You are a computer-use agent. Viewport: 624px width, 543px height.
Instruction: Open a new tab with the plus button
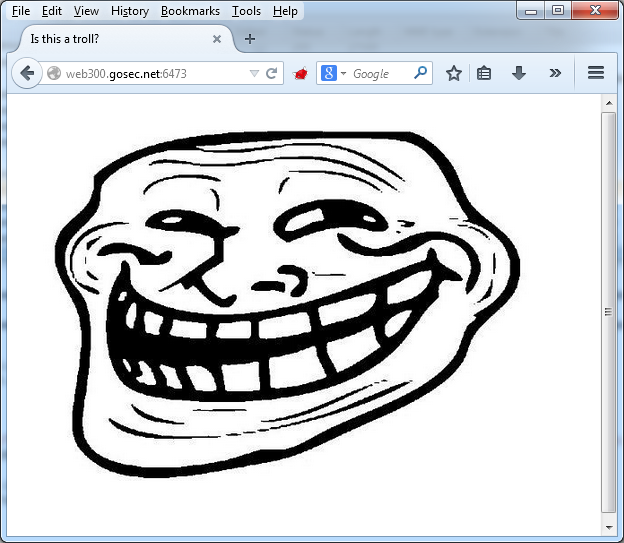(250, 39)
